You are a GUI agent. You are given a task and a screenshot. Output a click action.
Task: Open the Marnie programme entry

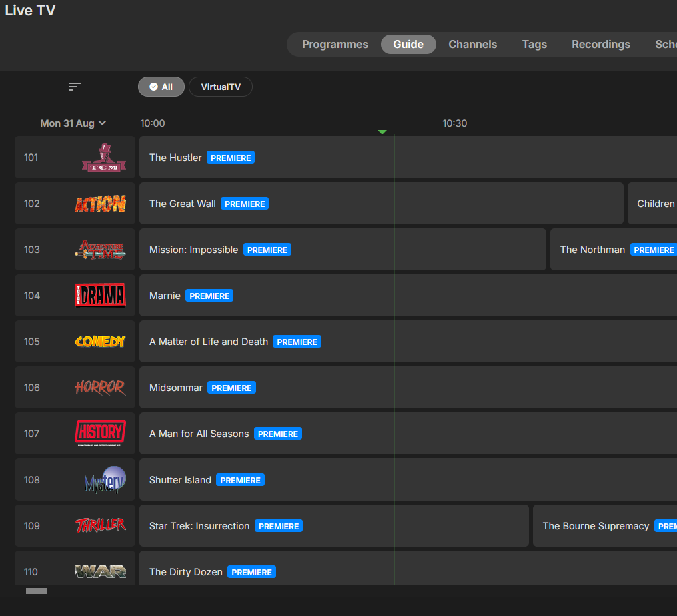pyautogui.click(x=408, y=296)
